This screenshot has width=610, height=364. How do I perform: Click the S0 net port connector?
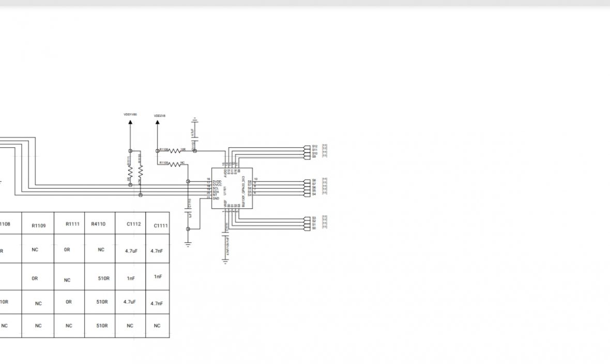tap(308, 228)
